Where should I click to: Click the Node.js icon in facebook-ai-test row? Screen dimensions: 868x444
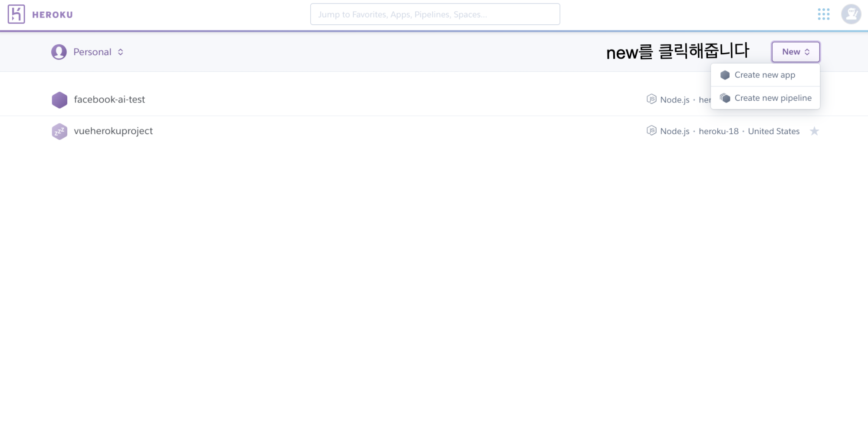(x=651, y=99)
